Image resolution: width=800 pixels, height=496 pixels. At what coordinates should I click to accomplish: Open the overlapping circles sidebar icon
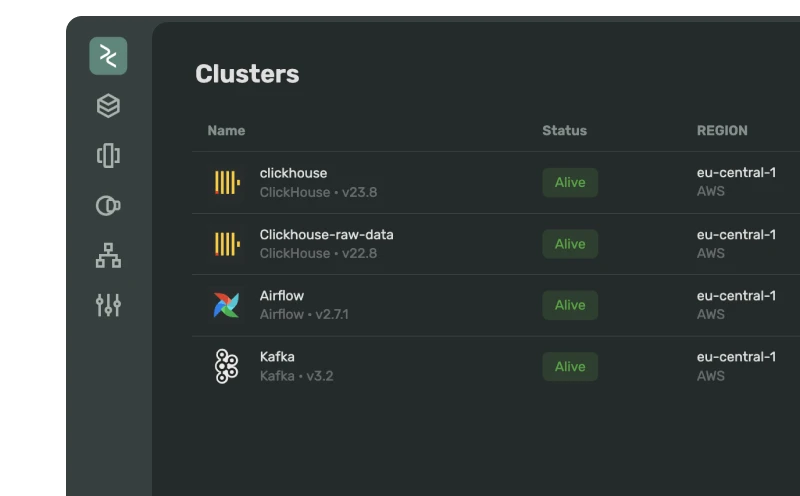[x=108, y=206]
